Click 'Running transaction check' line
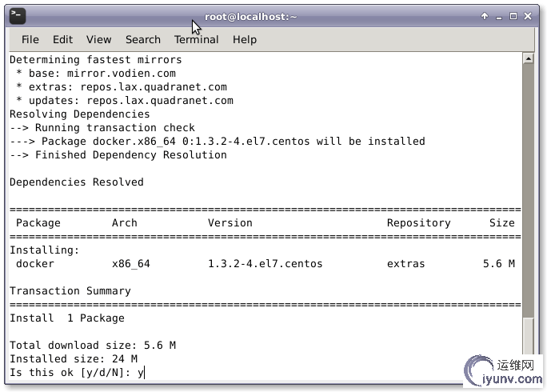 coord(102,128)
